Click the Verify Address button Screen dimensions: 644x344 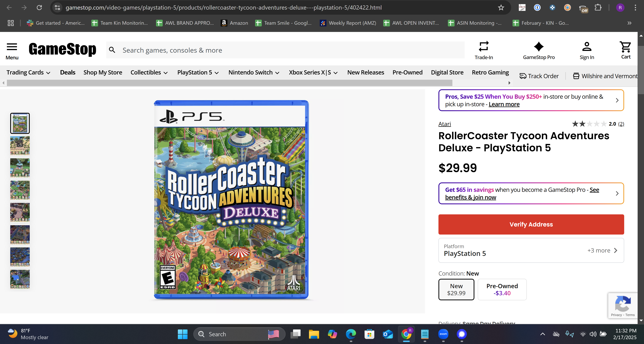pyautogui.click(x=531, y=224)
